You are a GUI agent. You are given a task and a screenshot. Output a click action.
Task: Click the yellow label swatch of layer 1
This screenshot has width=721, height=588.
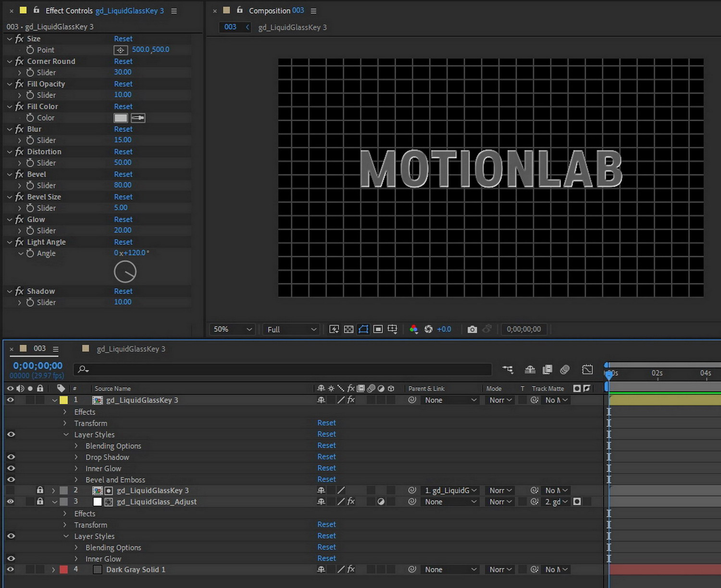(x=64, y=400)
